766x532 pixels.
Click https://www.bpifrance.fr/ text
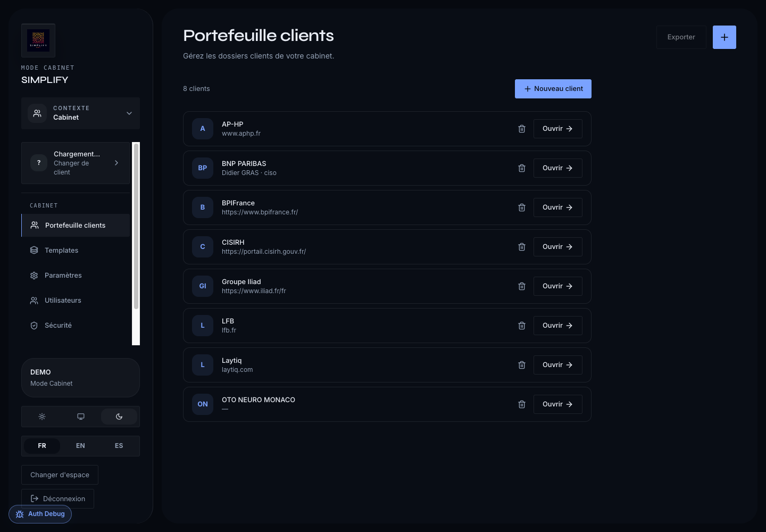[x=260, y=212]
